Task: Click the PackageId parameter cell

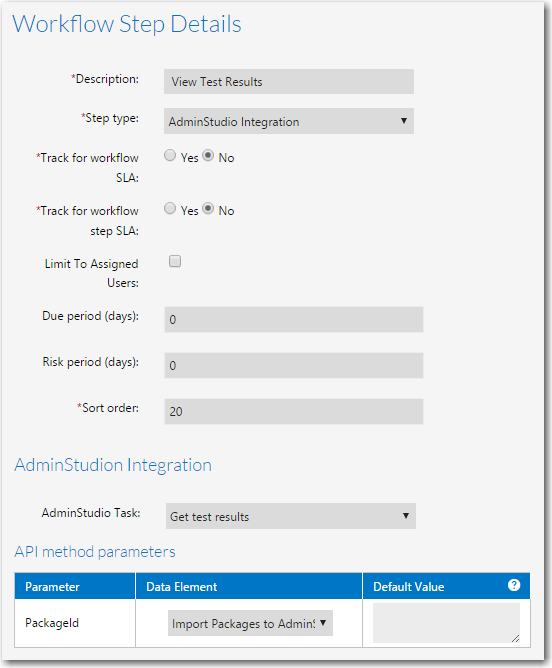Action: 75,623
